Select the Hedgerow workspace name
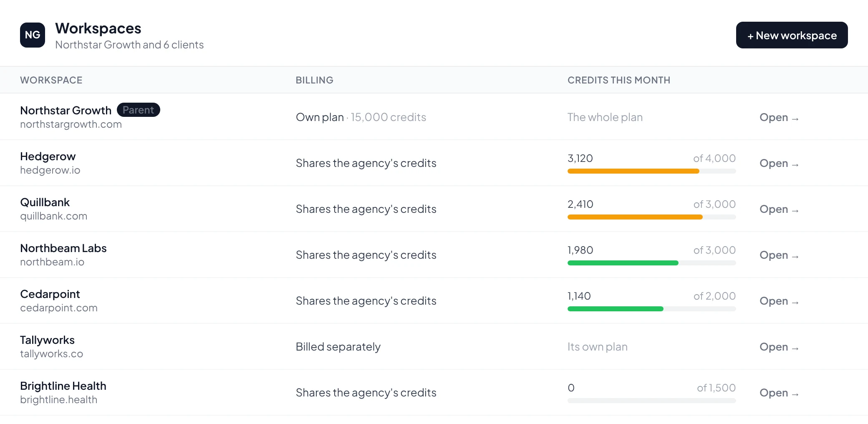This screenshot has height=424, width=868. click(x=48, y=156)
